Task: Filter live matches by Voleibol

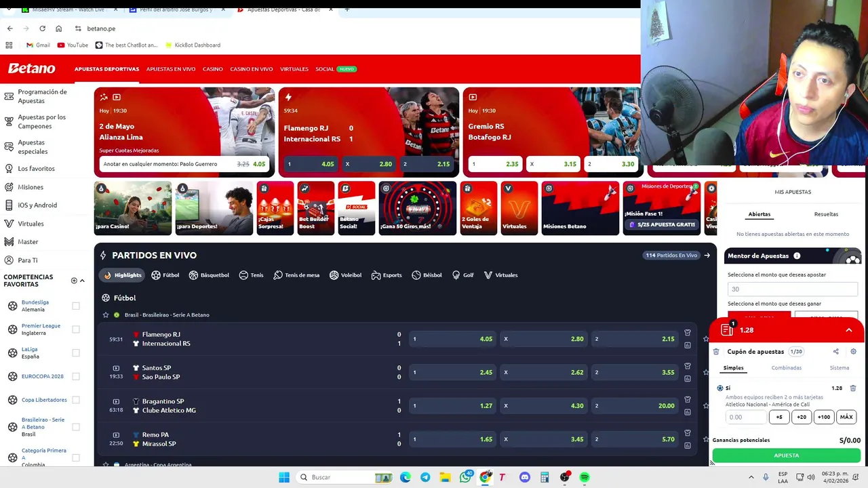Action: [346, 275]
